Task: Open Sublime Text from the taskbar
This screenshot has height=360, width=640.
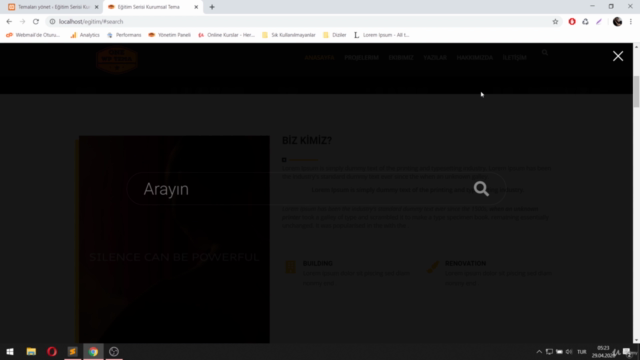Action: (73, 351)
